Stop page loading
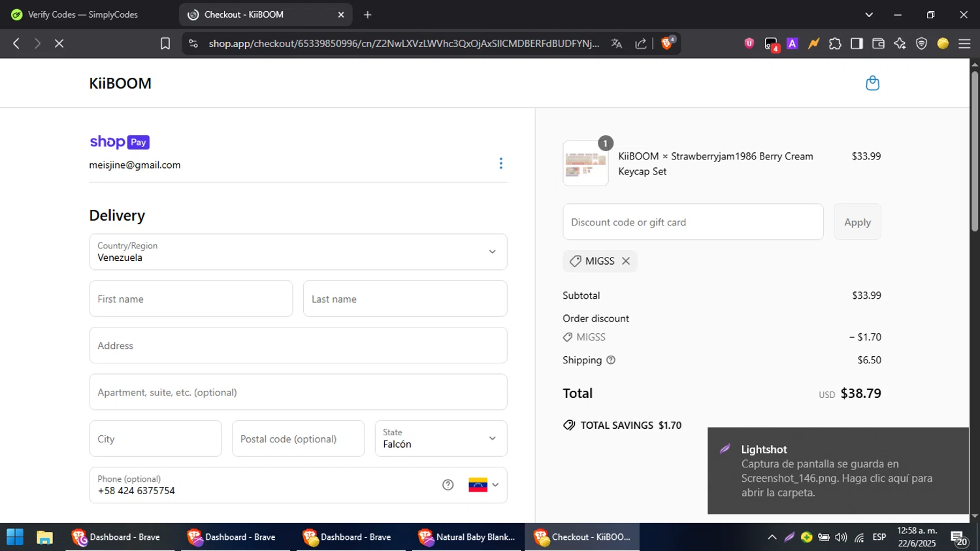Screen dimensions: 980x551 (59, 43)
